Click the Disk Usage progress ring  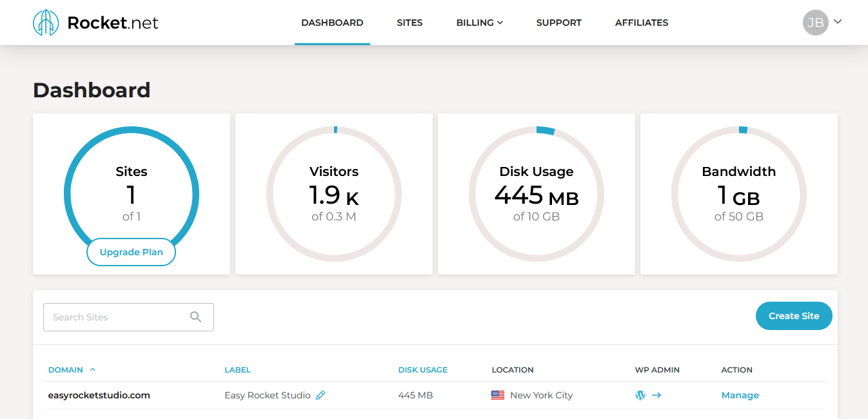click(537, 194)
